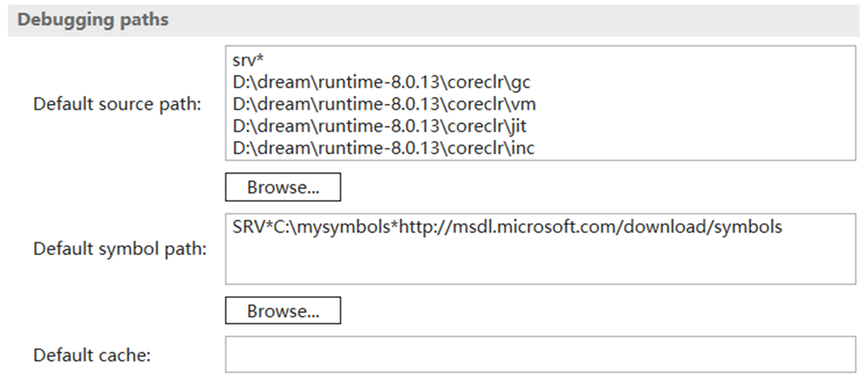Click inside the Default cache field

point(540,355)
